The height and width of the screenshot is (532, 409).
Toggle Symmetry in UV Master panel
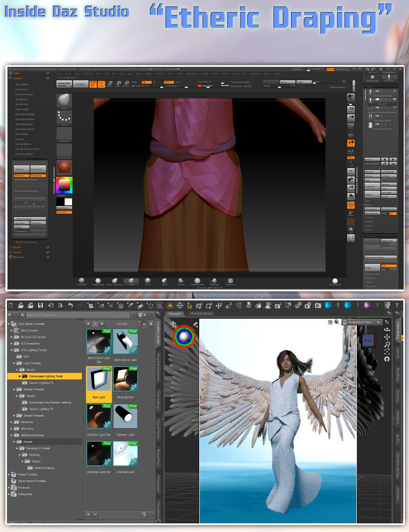[22, 176]
